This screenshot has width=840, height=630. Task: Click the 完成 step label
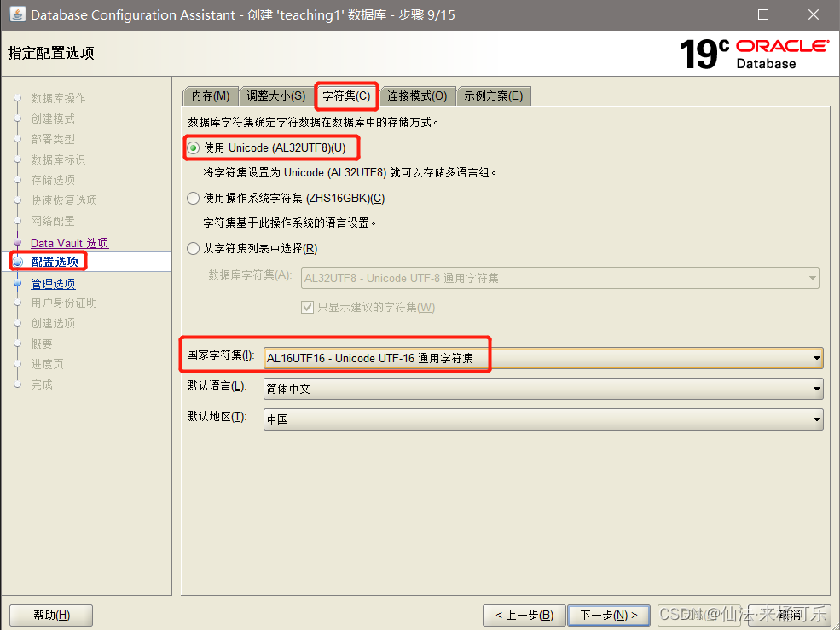pyautogui.click(x=41, y=384)
